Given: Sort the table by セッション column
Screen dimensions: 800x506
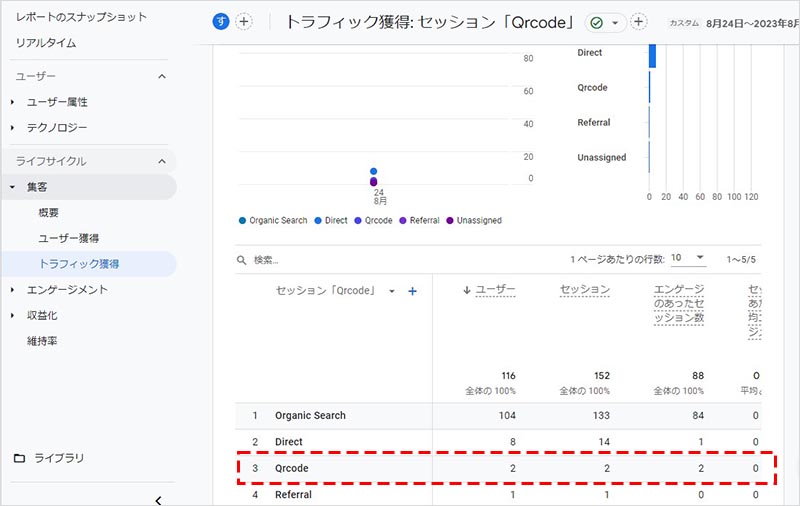Looking at the screenshot, I should (587, 290).
